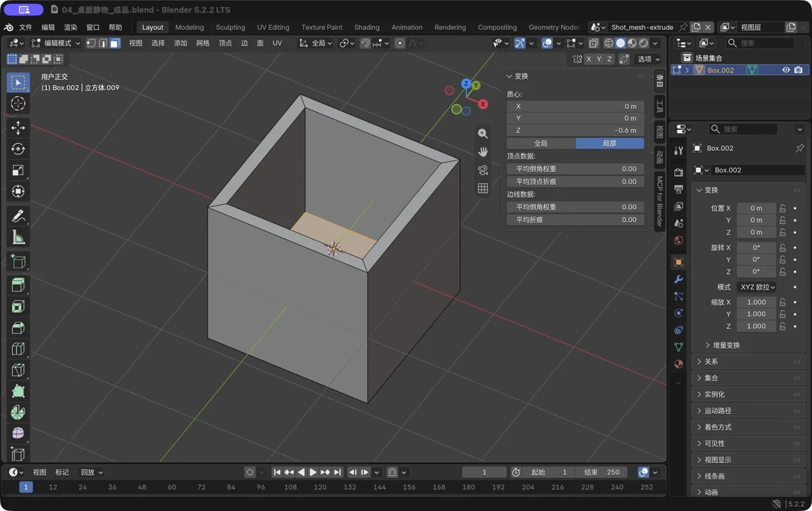Play the animation forward
The width and height of the screenshot is (812, 511).
coord(313,472)
